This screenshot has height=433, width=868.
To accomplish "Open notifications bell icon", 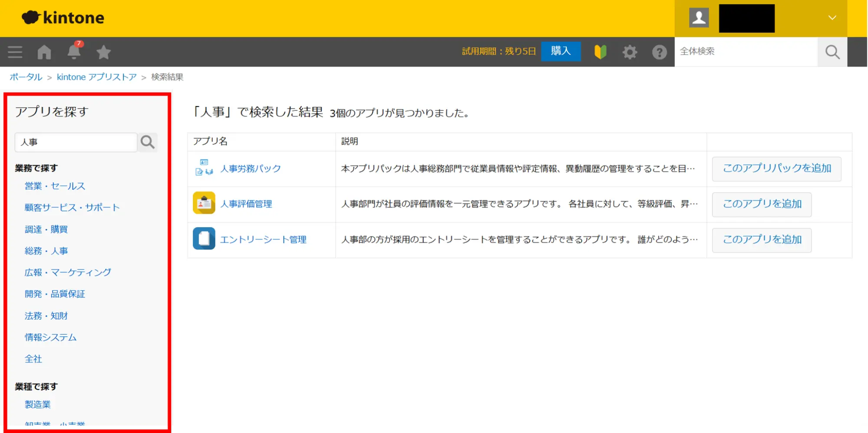I will (x=74, y=52).
